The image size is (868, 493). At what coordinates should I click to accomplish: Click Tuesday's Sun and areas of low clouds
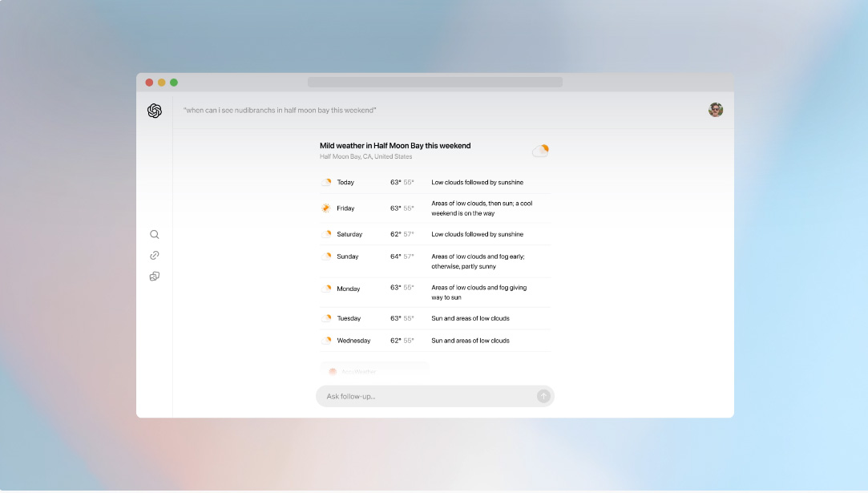[x=470, y=318]
